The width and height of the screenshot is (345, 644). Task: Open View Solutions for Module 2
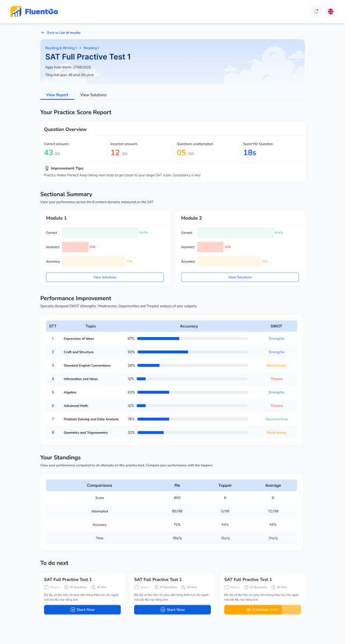coord(240,277)
